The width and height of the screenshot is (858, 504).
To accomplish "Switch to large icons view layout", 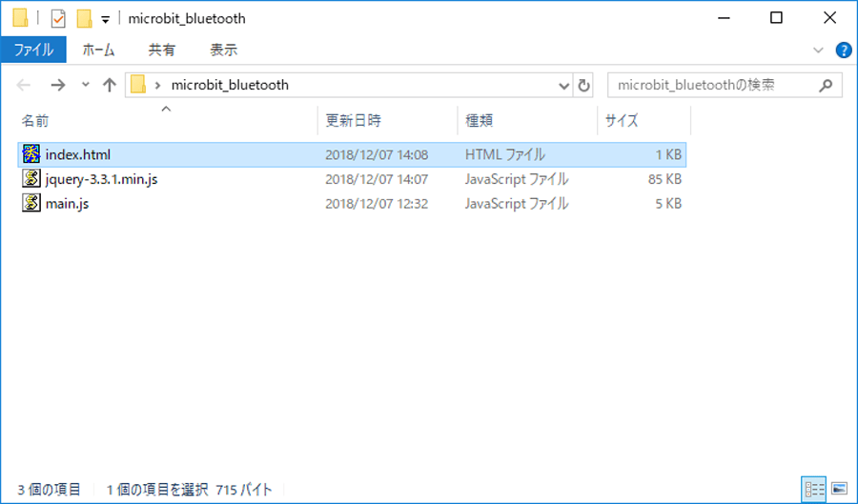I will (839, 489).
